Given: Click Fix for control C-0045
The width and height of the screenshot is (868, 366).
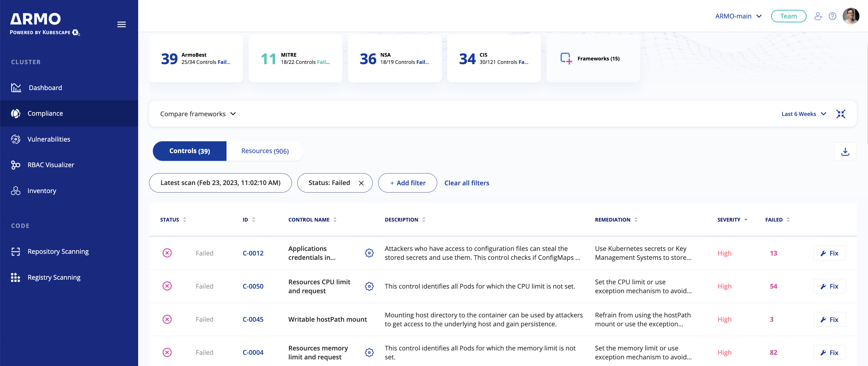Looking at the screenshot, I should click(829, 319).
